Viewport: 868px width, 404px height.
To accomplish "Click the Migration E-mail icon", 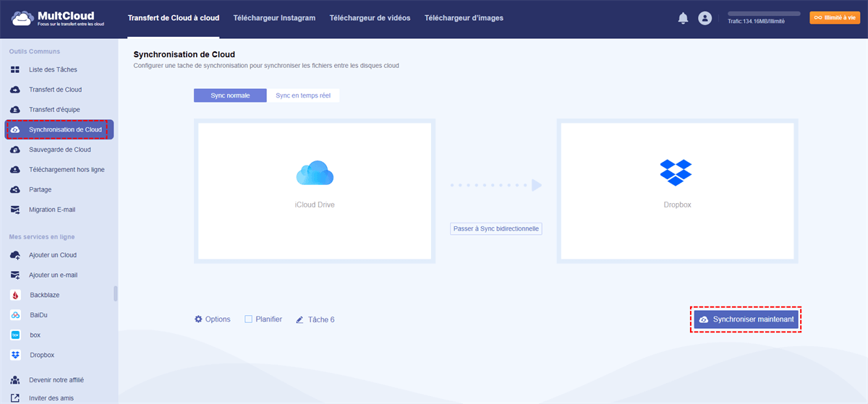I will (15, 210).
